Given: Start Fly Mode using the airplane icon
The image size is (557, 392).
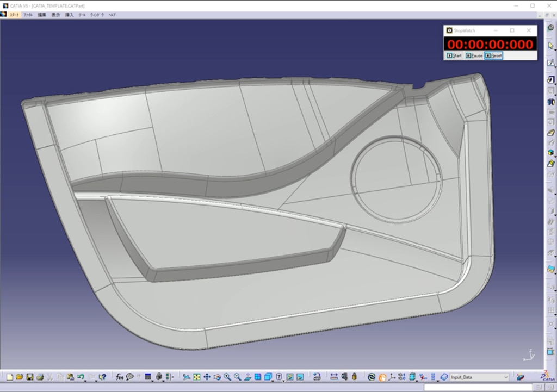Looking at the screenshot, I should pyautogui.click(x=186, y=377).
